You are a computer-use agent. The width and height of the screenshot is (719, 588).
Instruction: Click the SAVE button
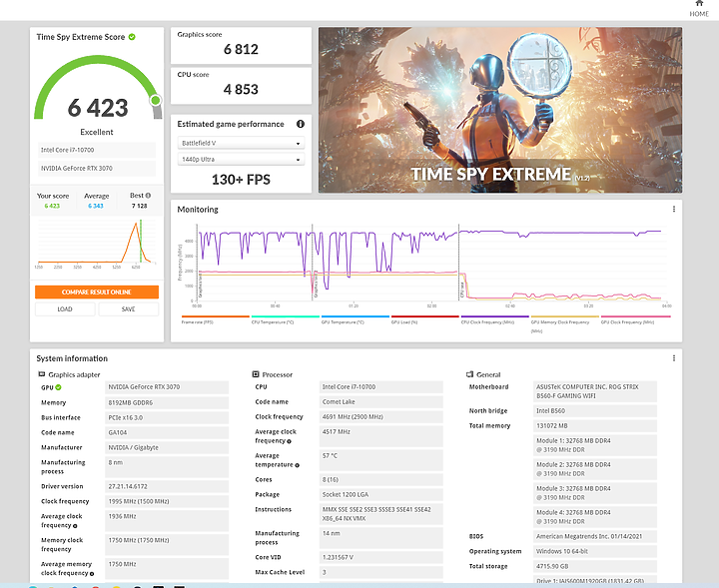coord(129,309)
